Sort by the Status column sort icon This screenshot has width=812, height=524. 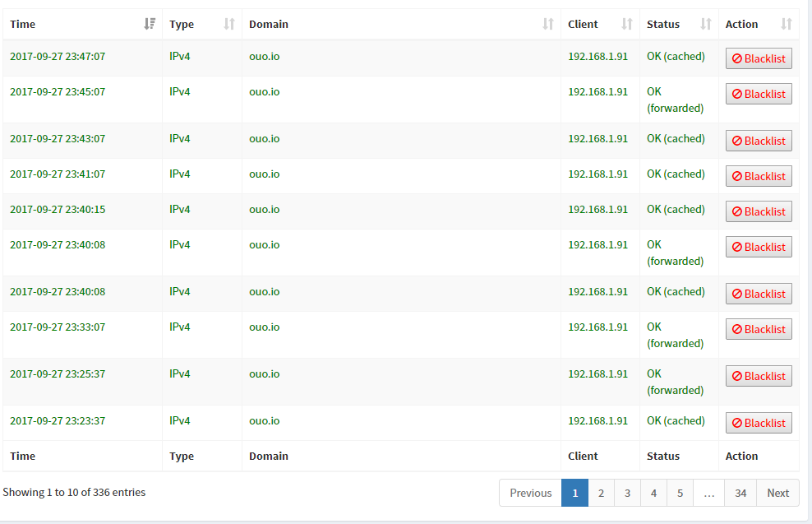pos(706,24)
